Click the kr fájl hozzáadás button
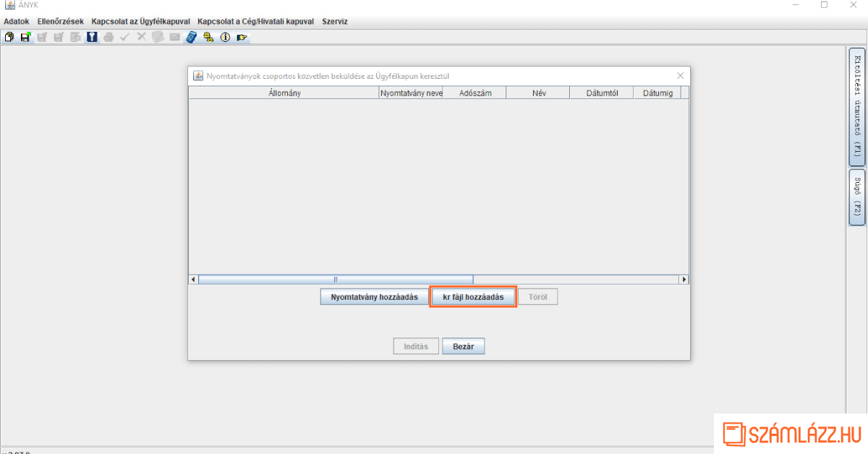 tap(473, 297)
